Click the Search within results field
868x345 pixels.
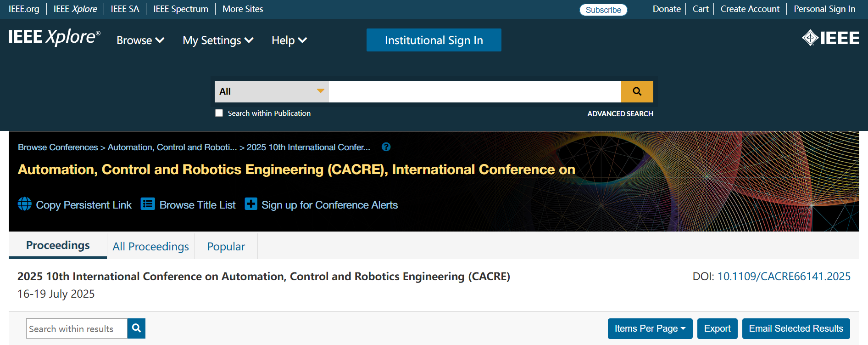[77, 328]
